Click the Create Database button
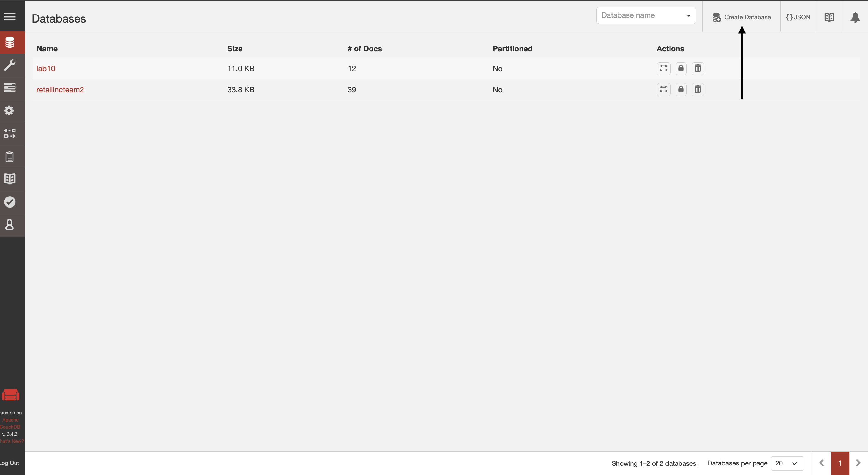868x475 pixels. (x=741, y=17)
